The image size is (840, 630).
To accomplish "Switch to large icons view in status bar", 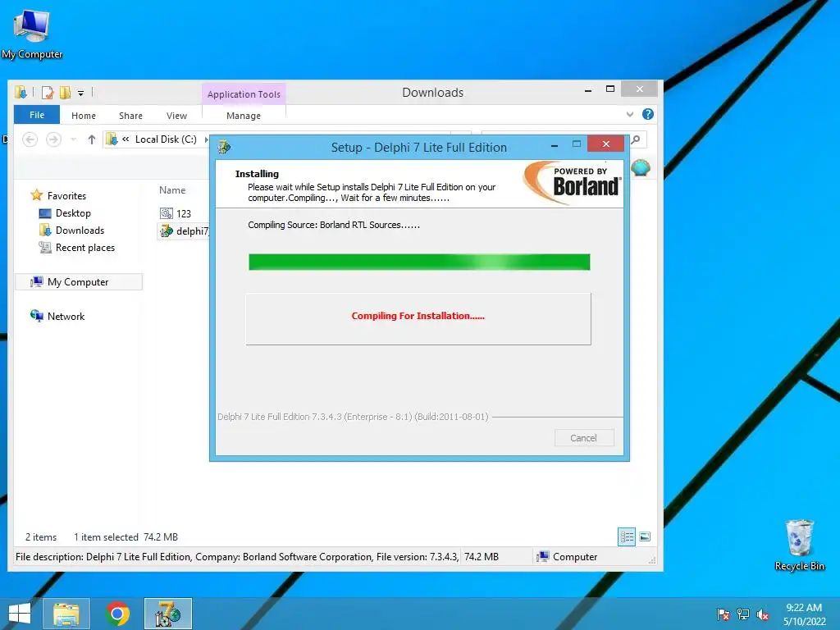I will (645, 536).
